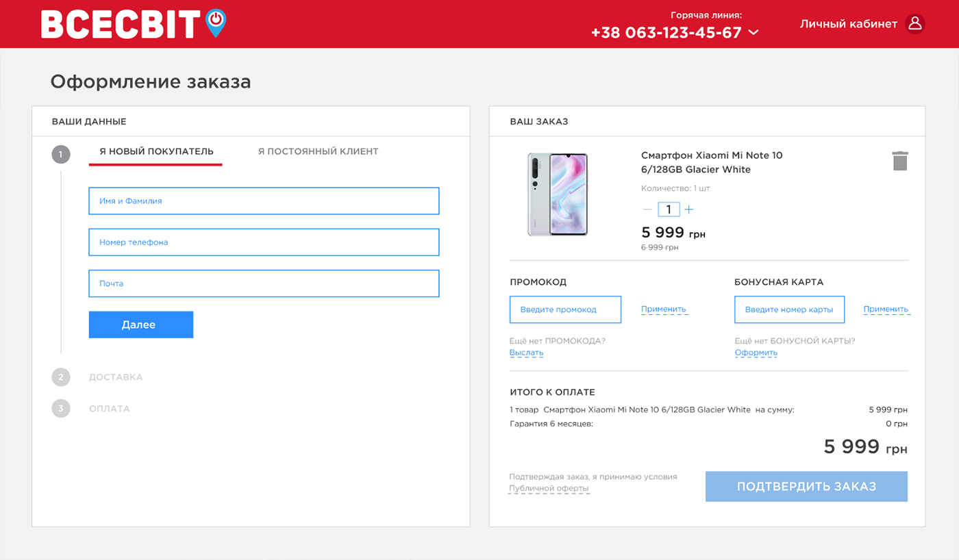Viewport: 959px width, 560px height.
Task: Click the hotline number +38 063-123-45-67
Action: [x=666, y=32]
